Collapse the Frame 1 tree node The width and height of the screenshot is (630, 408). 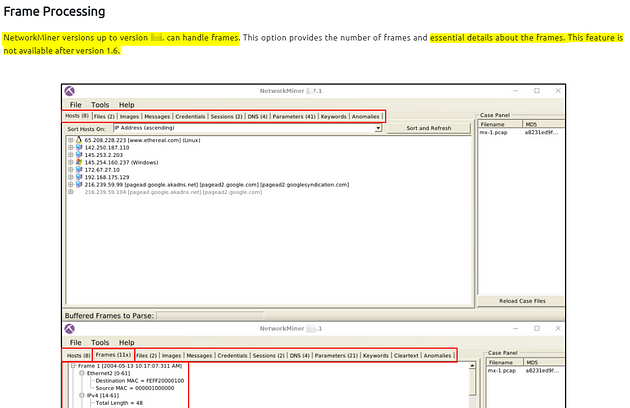[x=73, y=366]
